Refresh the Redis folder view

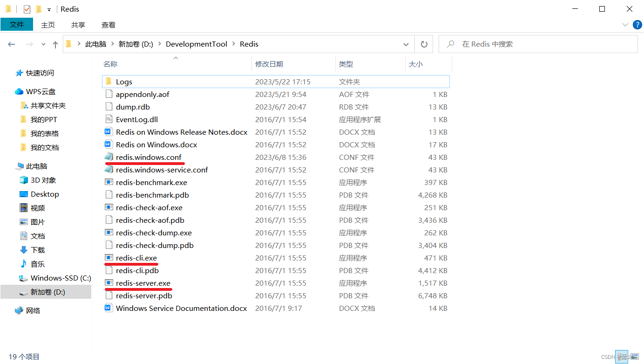click(x=424, y=44)
